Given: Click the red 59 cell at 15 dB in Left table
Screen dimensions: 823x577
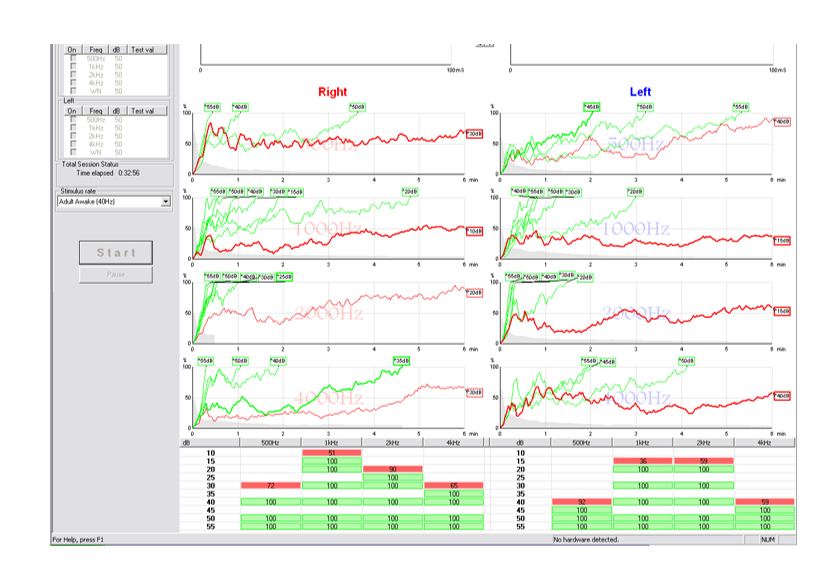Looking at the screenshot, I should point(704,461).
